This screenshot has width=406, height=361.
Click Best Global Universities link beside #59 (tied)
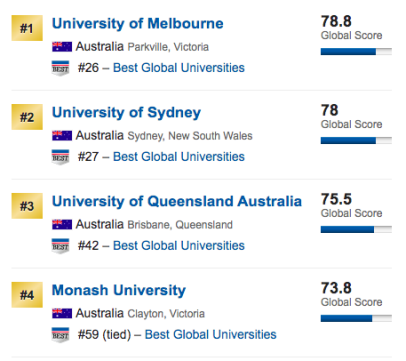click(x=211, y=335)
